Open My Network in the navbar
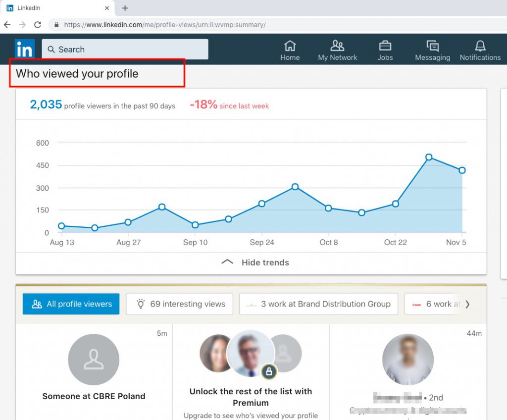This screenshot has width=507, height=420. click(x=337, y=50)
